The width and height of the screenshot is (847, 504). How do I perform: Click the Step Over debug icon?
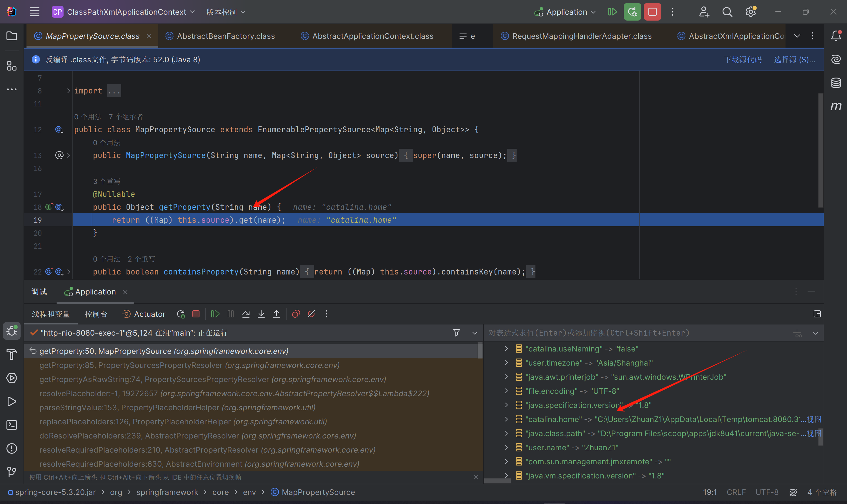pyautogui.click(x=246, y=314)
